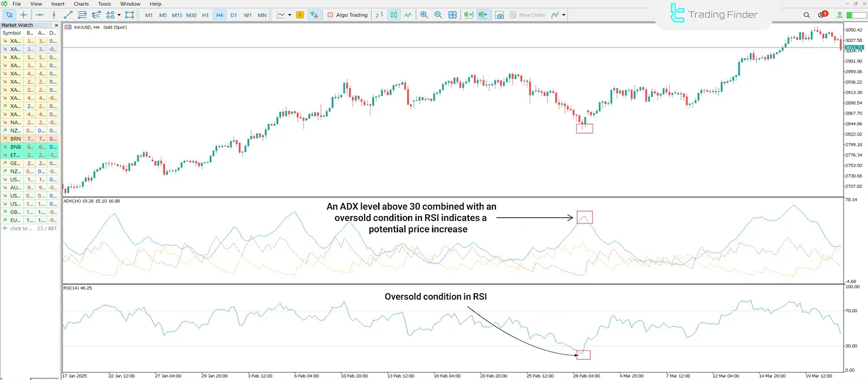
Task: Select the BRN row in Market Watch
Action: 29,139
